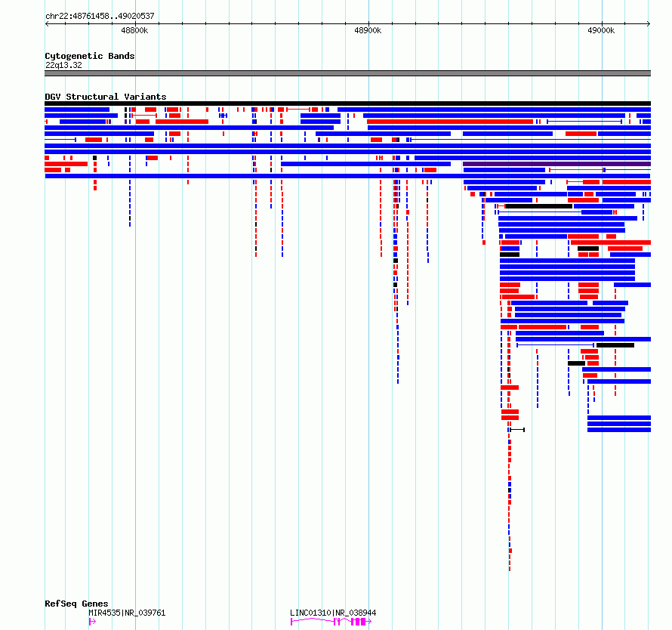Select the magenta LINC01310 gene model
The width and height of the screenshot is (672, 630).
pos(331,622)
